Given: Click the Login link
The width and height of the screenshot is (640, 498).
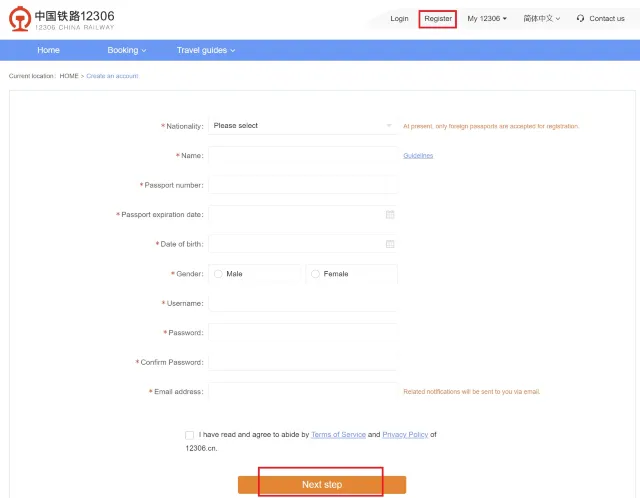Looking at the screenshot, I should 399,18.
